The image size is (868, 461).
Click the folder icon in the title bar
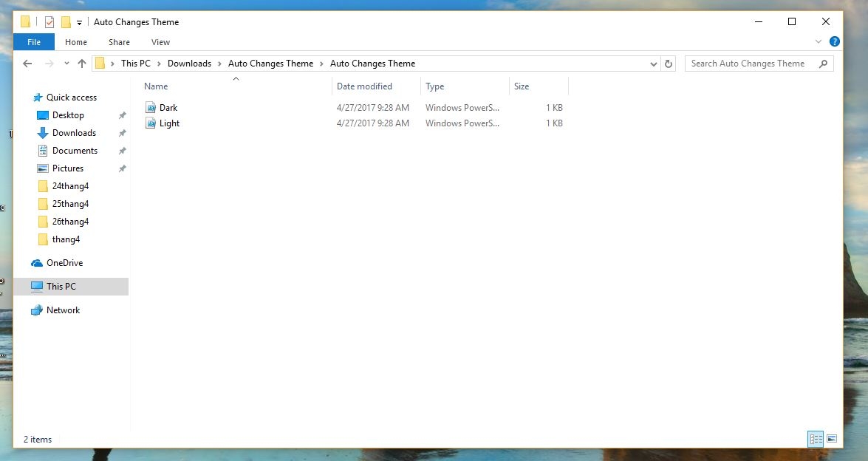coord(25,22)
